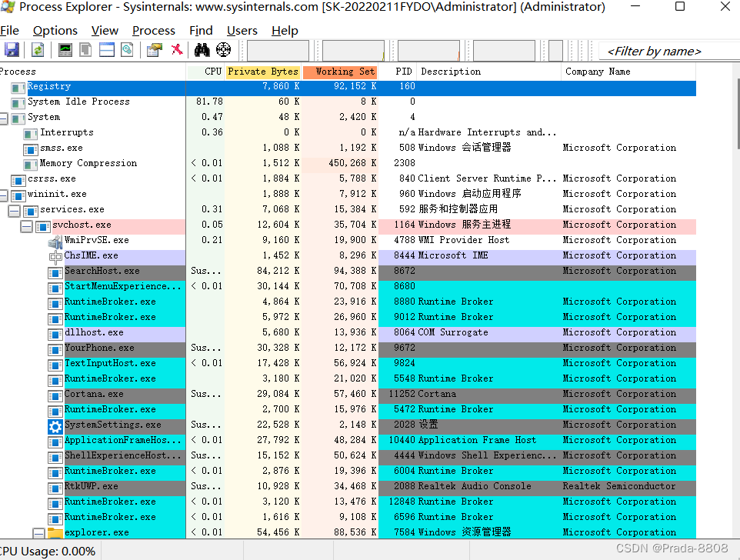Select the ApplicationFrameHos... process row
This screenshot has width=740, height=560.
coord(348,440)
